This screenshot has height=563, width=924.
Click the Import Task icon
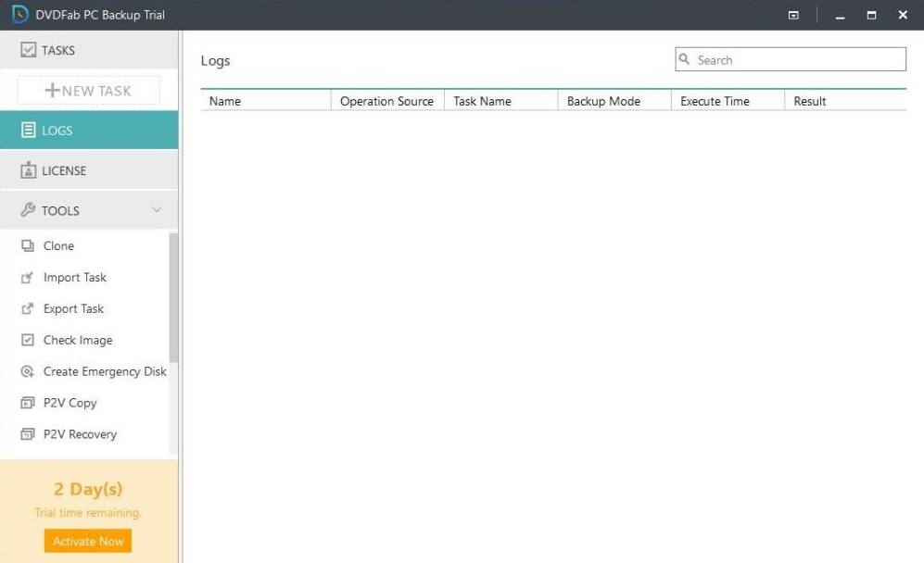coord(28,278)
